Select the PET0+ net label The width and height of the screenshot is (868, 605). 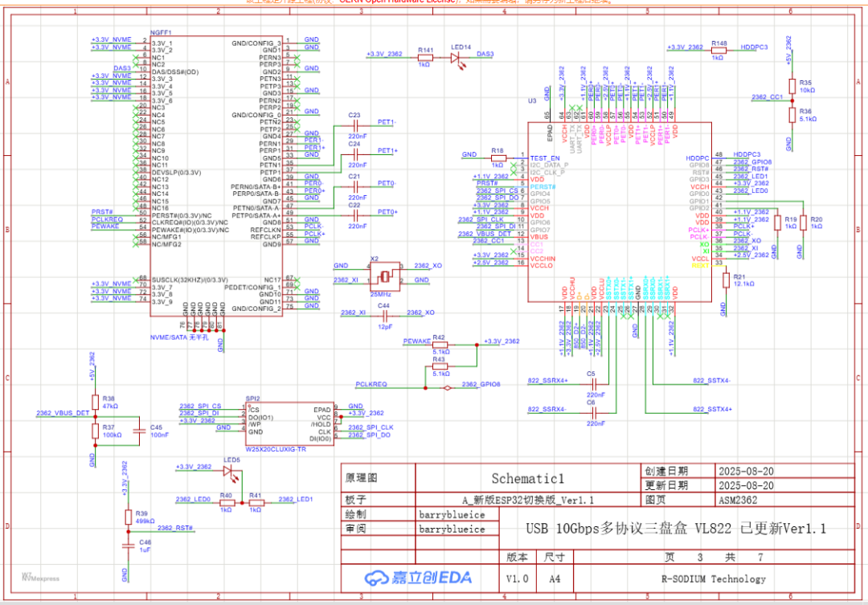click(x=387, y=211)
